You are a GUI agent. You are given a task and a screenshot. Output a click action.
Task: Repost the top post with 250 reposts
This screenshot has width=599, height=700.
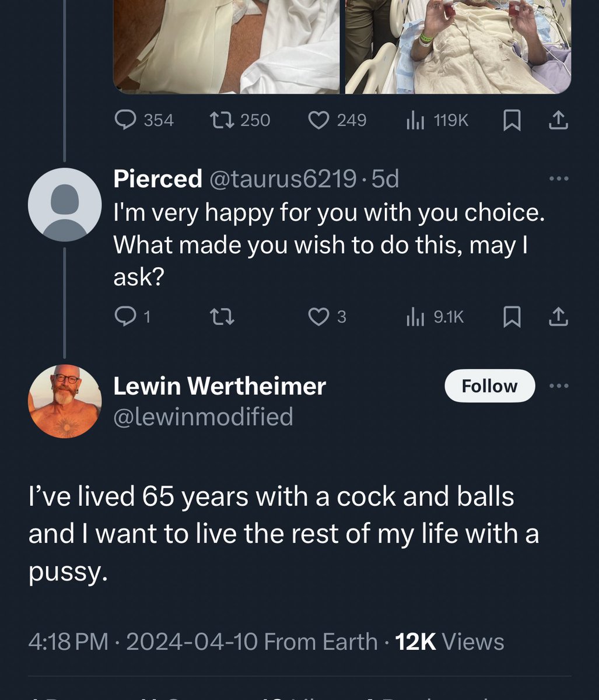(x=240, y=120)
